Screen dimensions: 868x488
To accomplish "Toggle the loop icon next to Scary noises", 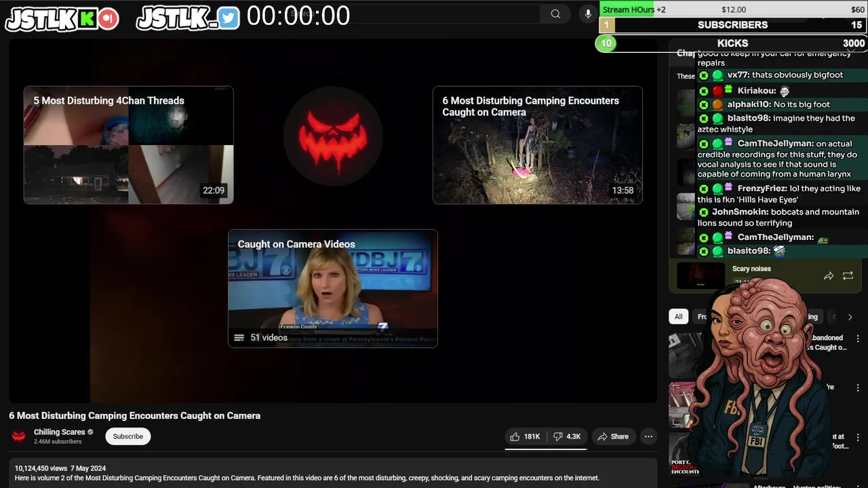I will (848, 276).
